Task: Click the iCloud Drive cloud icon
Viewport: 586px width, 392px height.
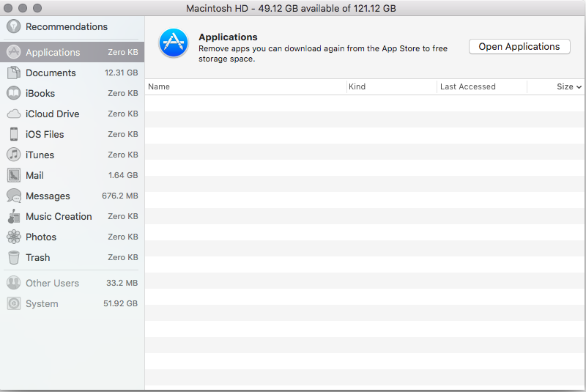Action: tap(13, 114)
